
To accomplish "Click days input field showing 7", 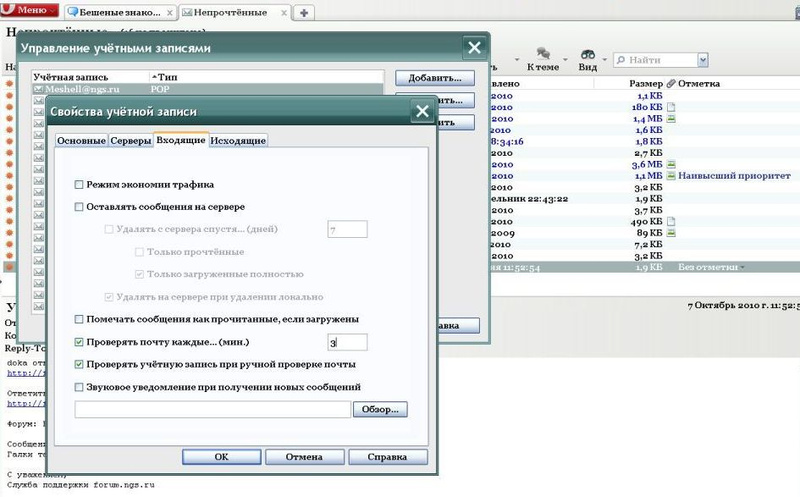I will (x=347, y=229).
